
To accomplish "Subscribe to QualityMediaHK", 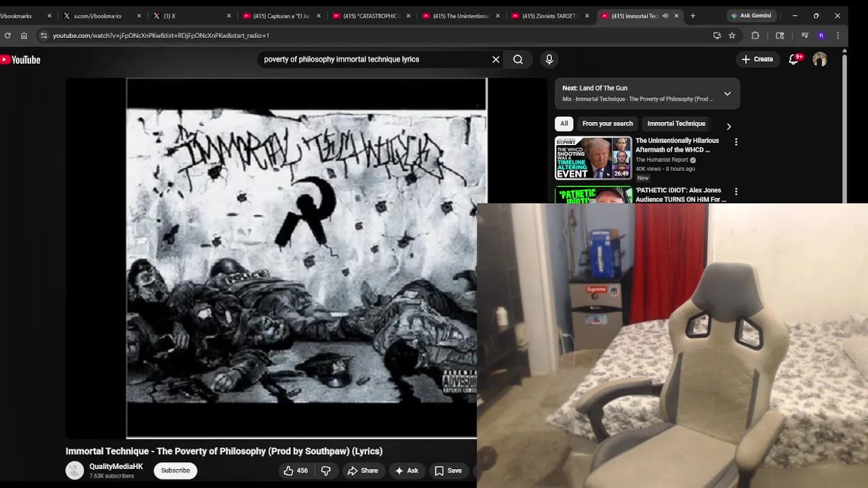I will pos(176,470).
